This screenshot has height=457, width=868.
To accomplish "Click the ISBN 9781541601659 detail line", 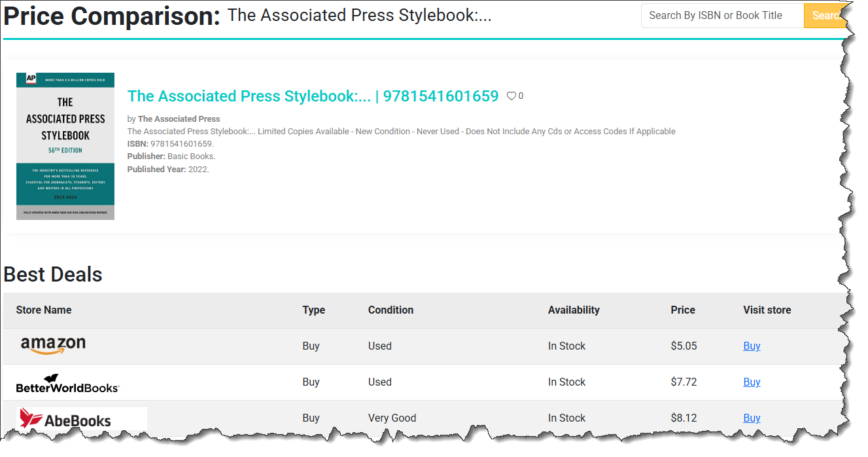I will point(170,143).
